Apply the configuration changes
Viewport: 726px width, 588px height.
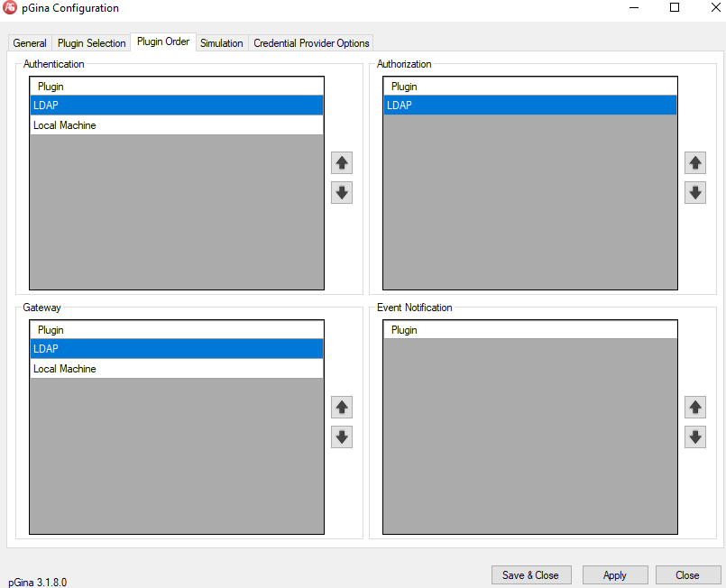[615, 575]
